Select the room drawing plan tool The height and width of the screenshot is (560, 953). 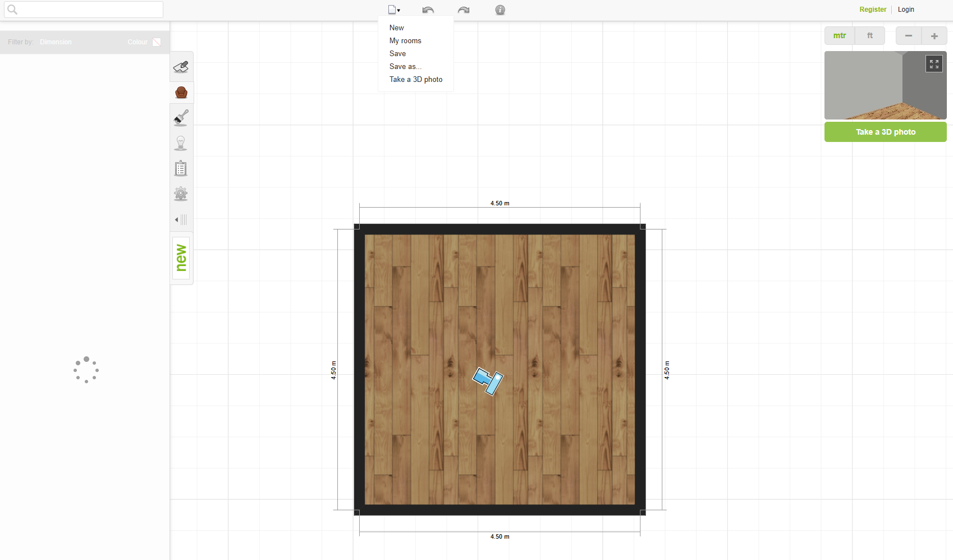point(181,67)
